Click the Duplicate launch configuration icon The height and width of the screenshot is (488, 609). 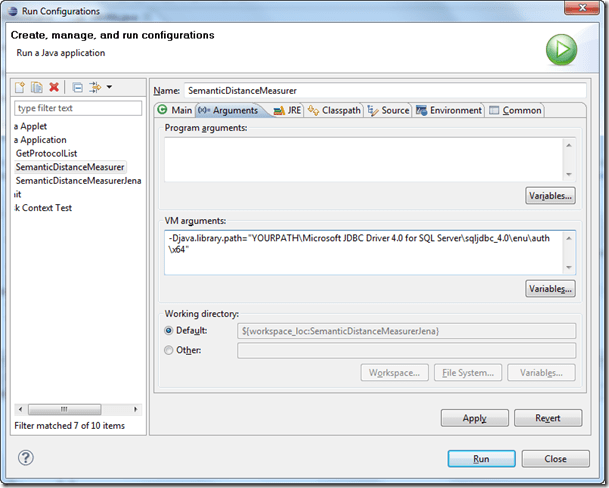(x=37, y=88)
